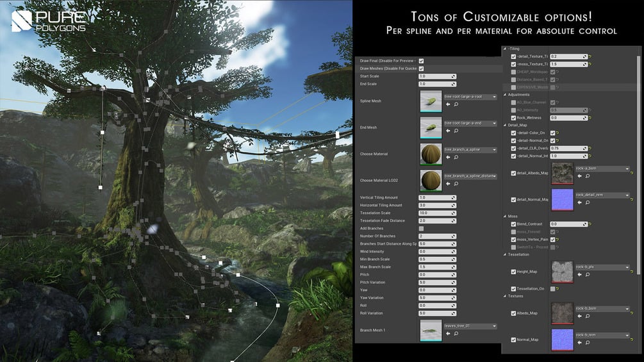The height and width of the screenshot is (362, 644).
Task: Click arrow icon under rock-b_plx height map
Action: point(579,275)
